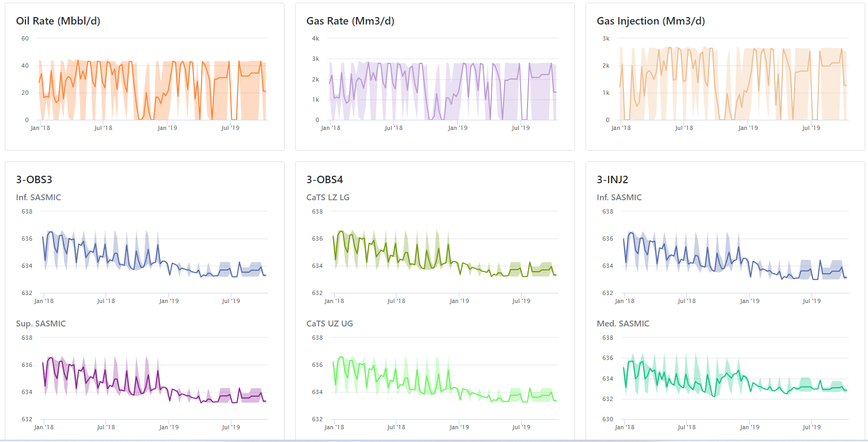Click the 4k gridline label on Gas Rate chart
868x442 pixels.
[315, 38]
